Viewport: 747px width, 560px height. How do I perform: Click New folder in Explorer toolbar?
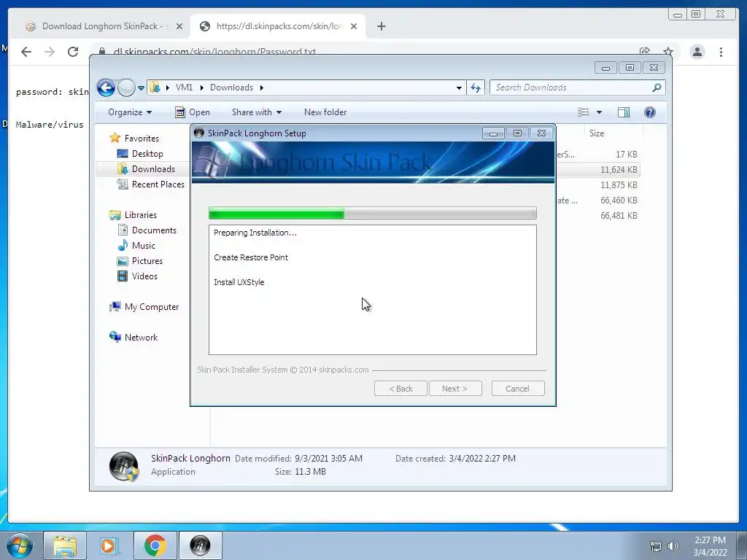325,112
